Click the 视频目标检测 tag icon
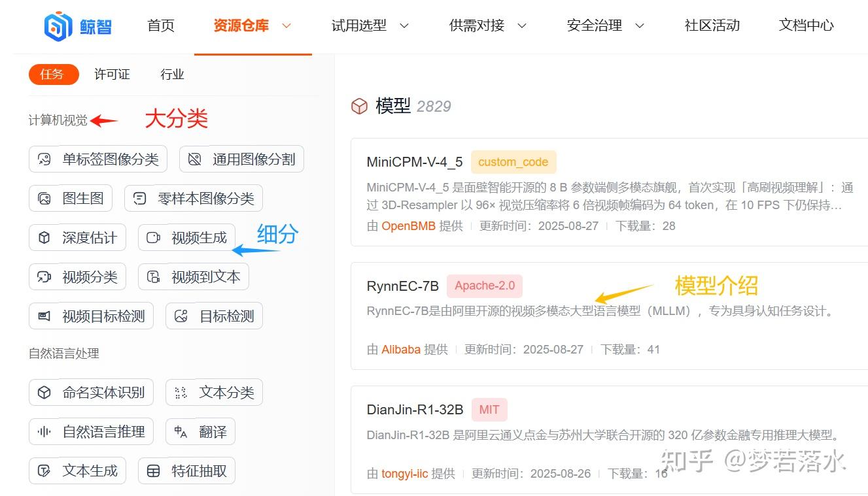Viewport: 868px width, 496px height. pos(44,316)
